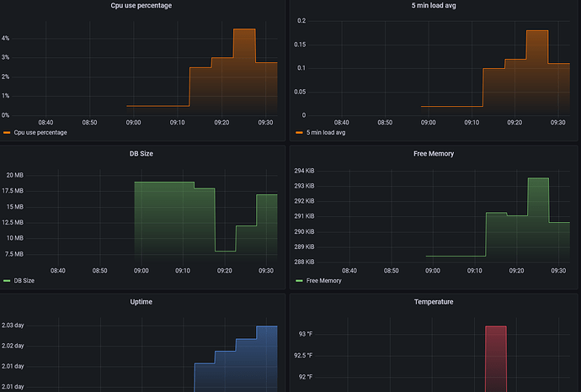Click the 3% y-axis label in Cpu chart

tap(5, 57)
